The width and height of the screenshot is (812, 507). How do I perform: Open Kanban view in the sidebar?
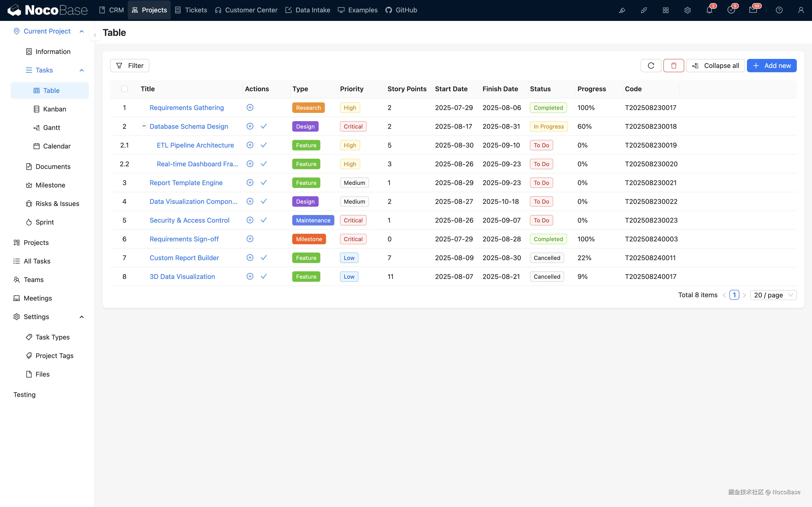point(54,109)
